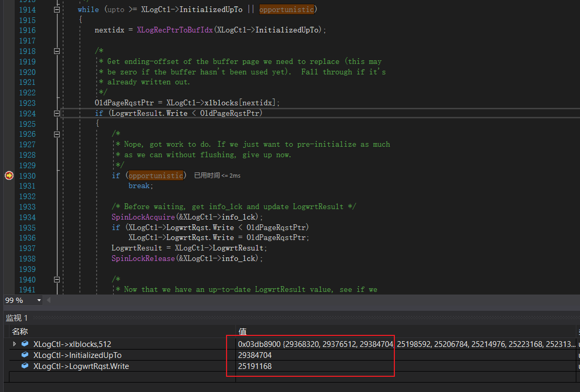Toggle a breakpoint on line 1934 margin

tap(9, 217)
